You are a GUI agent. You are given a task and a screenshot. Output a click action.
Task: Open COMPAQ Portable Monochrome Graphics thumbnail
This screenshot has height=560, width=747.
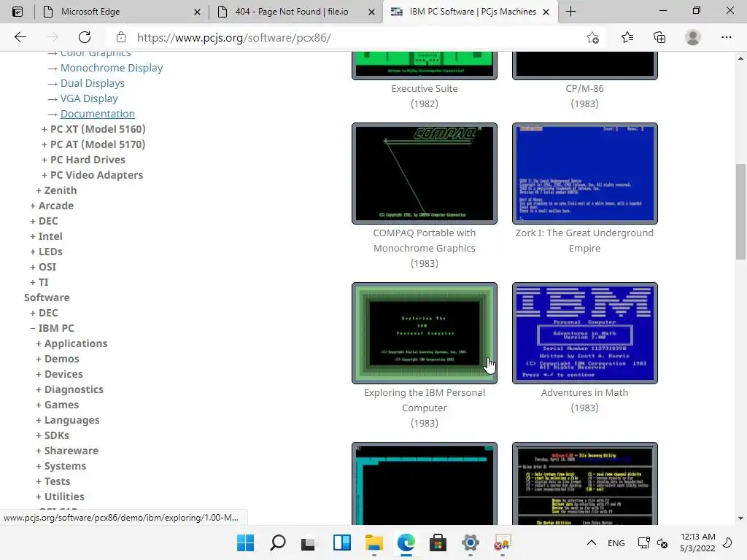tap(424, 174)
